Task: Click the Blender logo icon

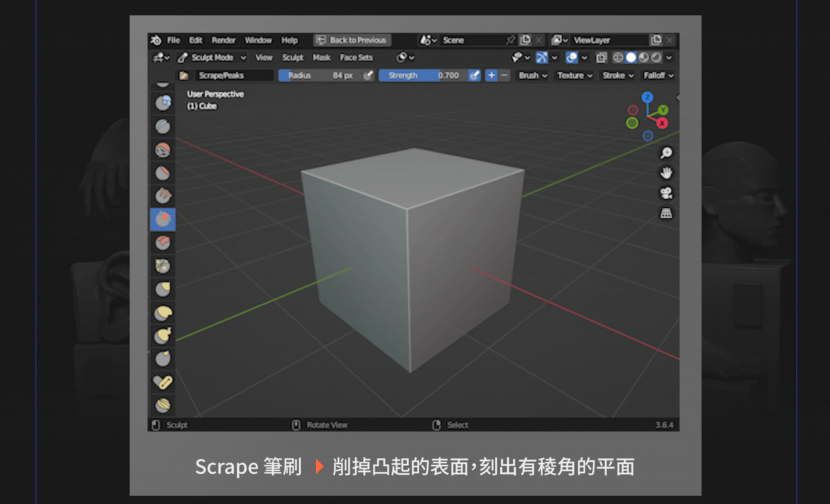Action: click(x=156, y=40)
